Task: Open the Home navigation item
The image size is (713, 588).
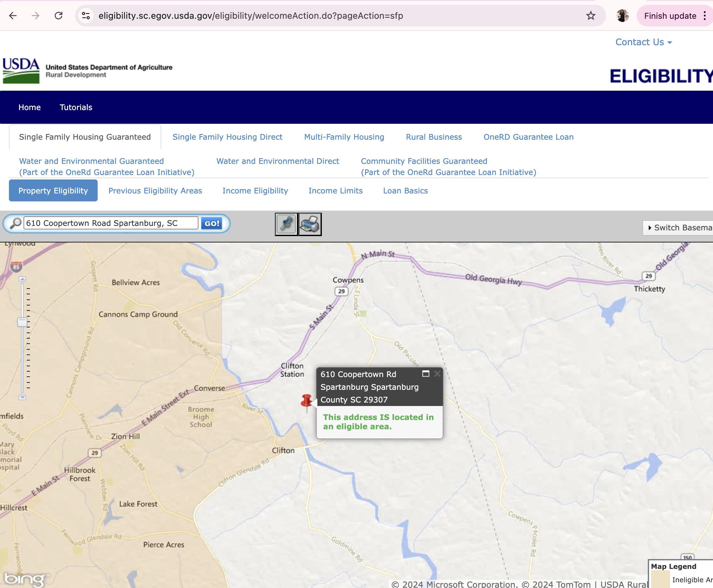Action: coord(30,107)
